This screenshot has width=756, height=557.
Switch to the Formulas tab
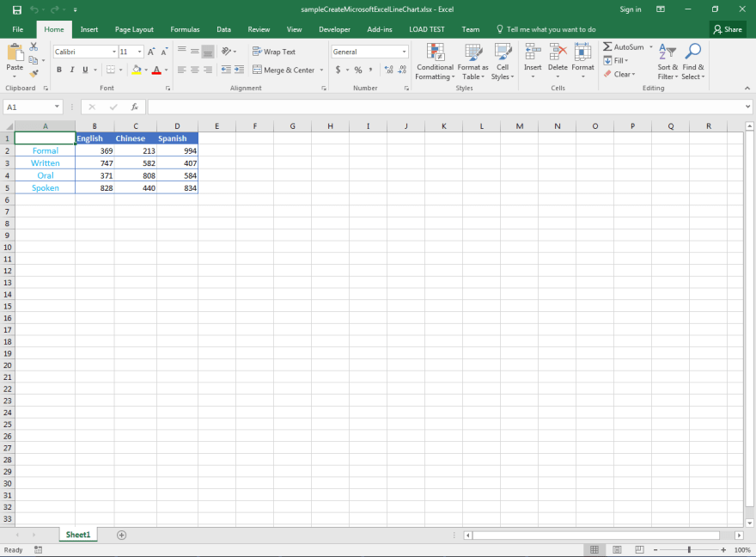click(x=185, y=29)
